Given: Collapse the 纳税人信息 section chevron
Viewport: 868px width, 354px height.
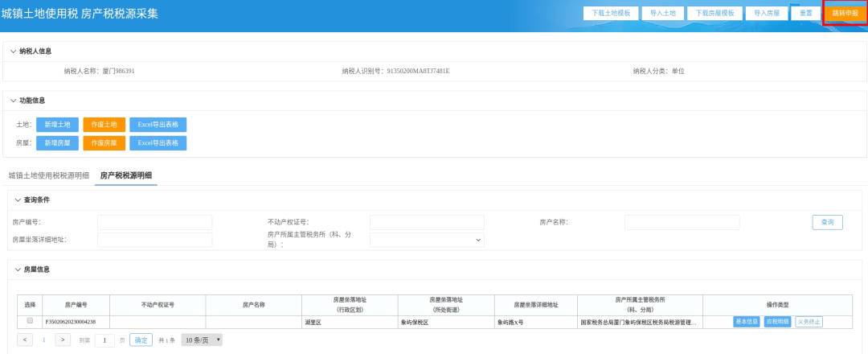Looking at the screenshot, I should click(14, 51).
